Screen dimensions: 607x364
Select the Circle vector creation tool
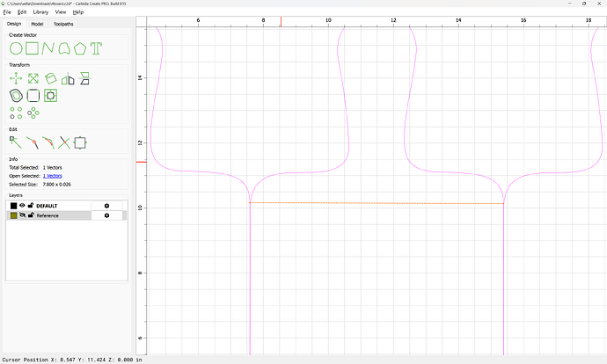pyautogui.click(x=16, y=48)
